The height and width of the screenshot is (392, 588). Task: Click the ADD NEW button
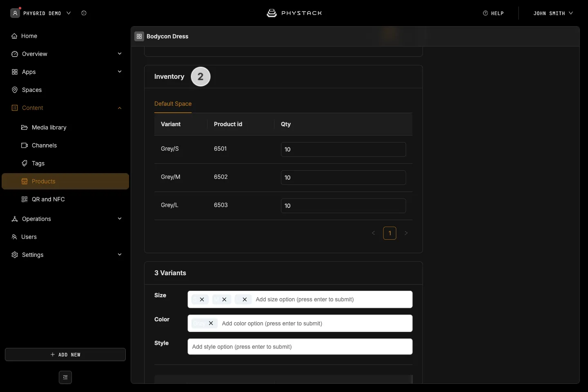tap(65, 354)
